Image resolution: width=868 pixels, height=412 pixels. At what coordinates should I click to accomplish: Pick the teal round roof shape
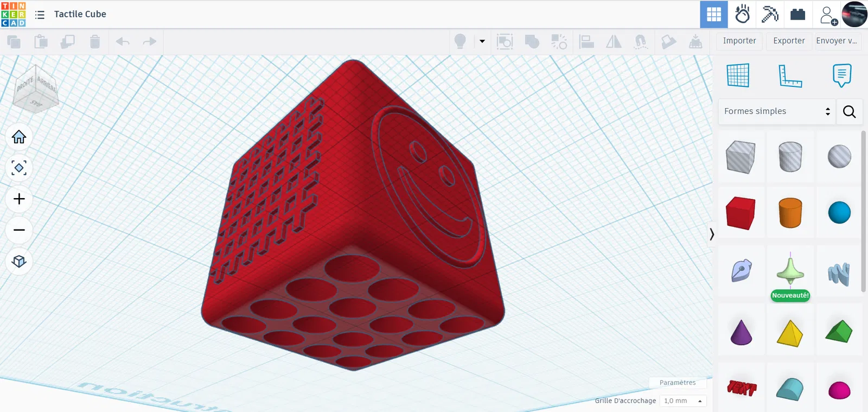[x=790, y=389]
